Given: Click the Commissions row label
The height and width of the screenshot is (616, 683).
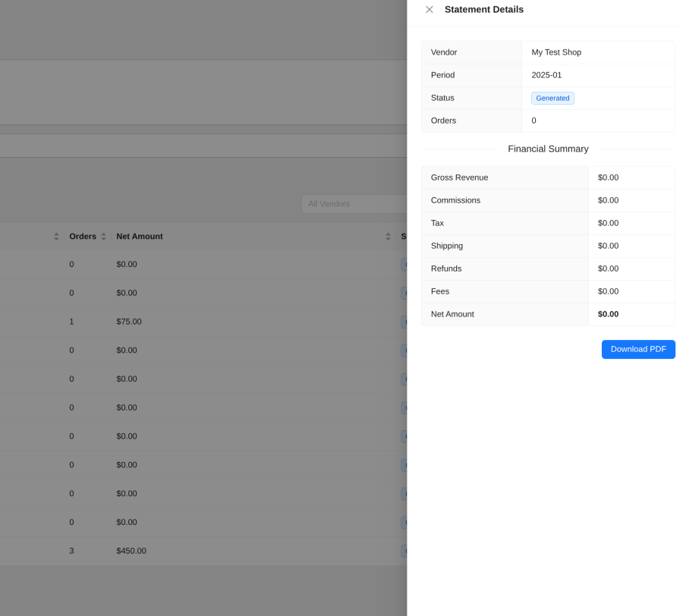Looking at the screenshot, I should tap(455, 200).
